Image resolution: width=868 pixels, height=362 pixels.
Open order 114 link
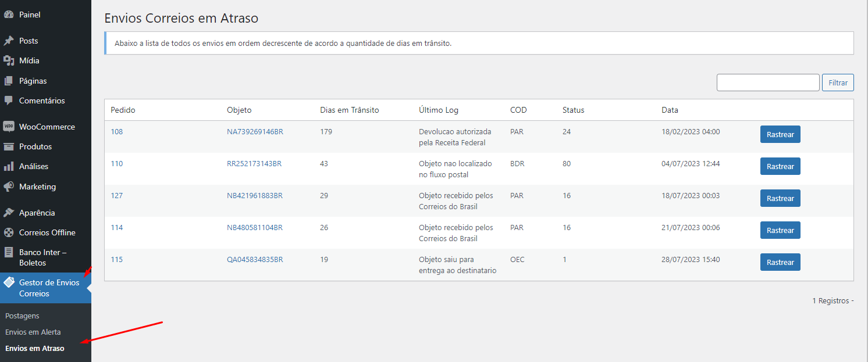(x=117, y=227)
